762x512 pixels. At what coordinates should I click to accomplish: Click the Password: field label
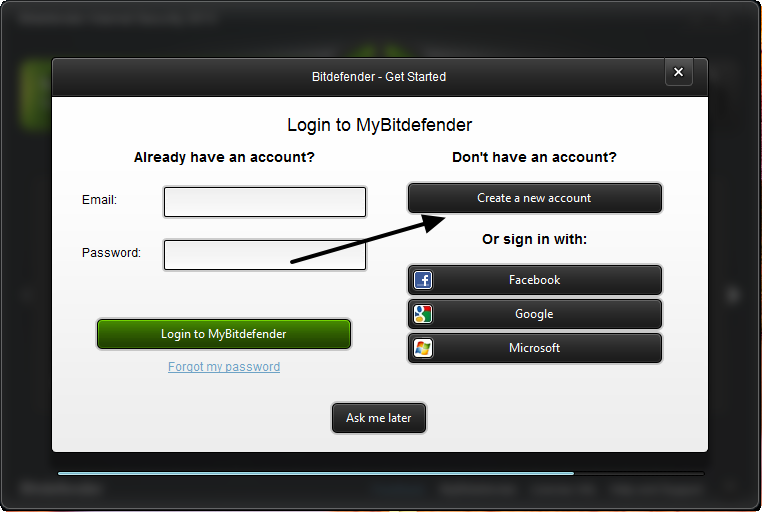click(x=111, y=253)
